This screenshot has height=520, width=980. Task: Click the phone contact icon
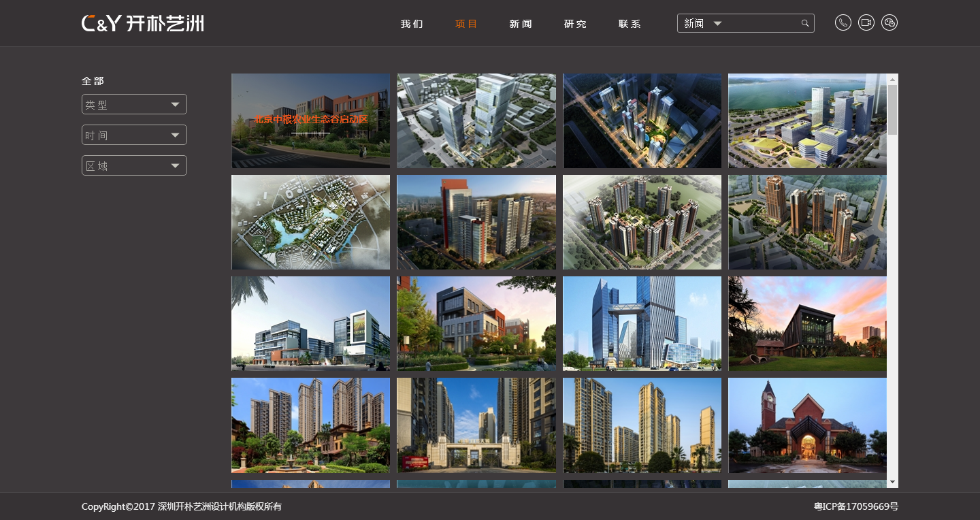843,22
